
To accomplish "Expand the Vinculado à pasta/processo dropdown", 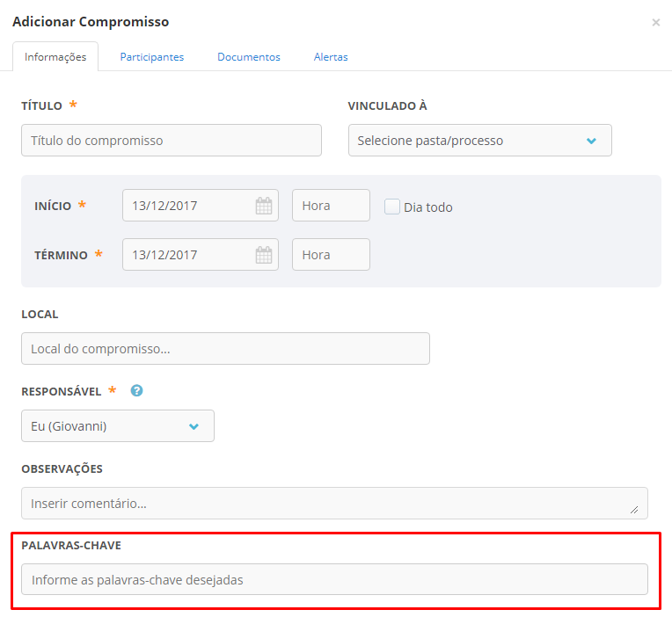I will point(480,141).
